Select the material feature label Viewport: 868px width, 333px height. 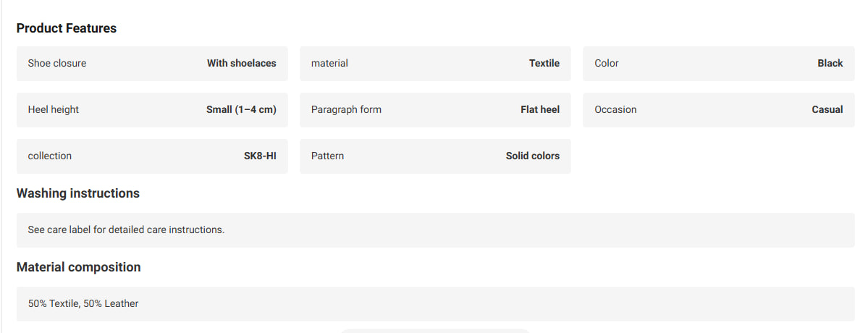pyautogui.click(x=329, y=63)
